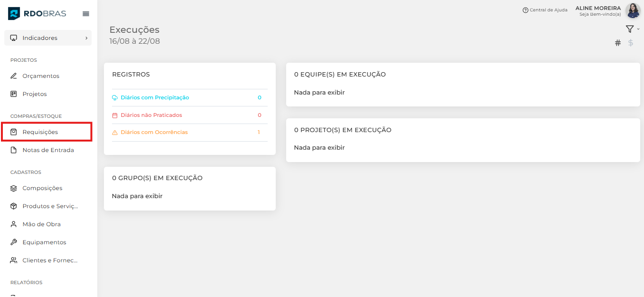Image resolution: width=644 pixels, height=297 pixels.
Task: Click the Requisições shopping bag icon
Action: 14,132
